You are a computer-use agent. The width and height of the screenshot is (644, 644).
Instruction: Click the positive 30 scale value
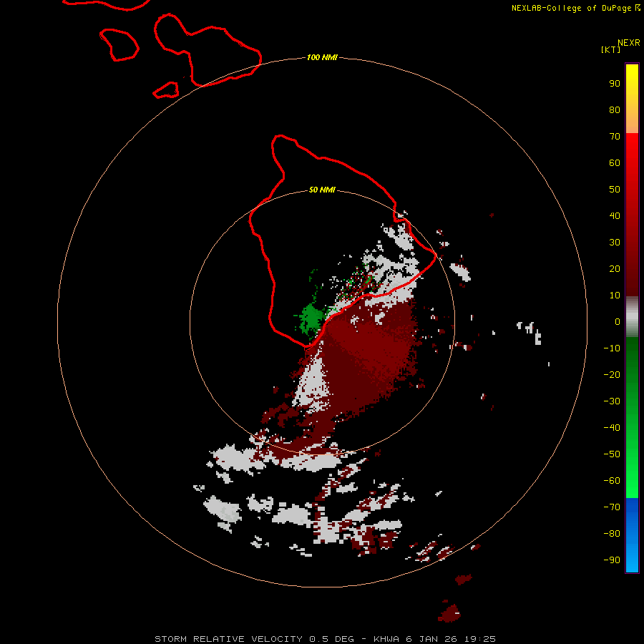coord(615,243)
